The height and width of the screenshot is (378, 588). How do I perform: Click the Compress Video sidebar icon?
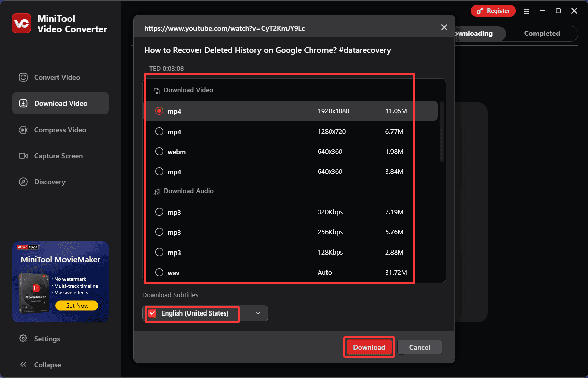pos(23,130)
